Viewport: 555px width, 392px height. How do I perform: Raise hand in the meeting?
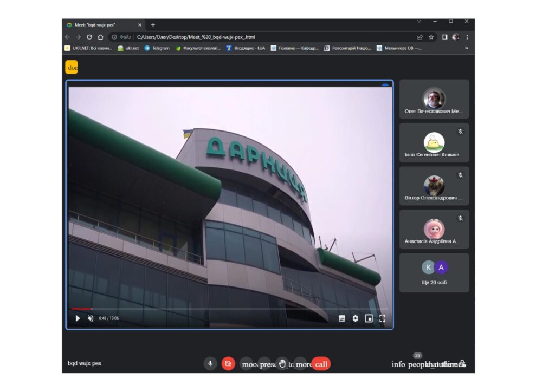point(282,364)
